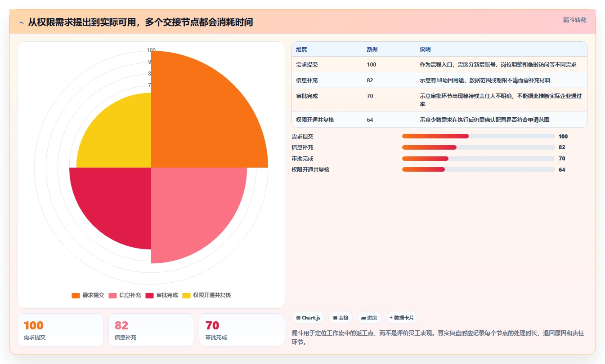Image resolution: width=605 pixels, height=364 pixels.
Task: Click the 表格 chip
Action: pos(341,318)
